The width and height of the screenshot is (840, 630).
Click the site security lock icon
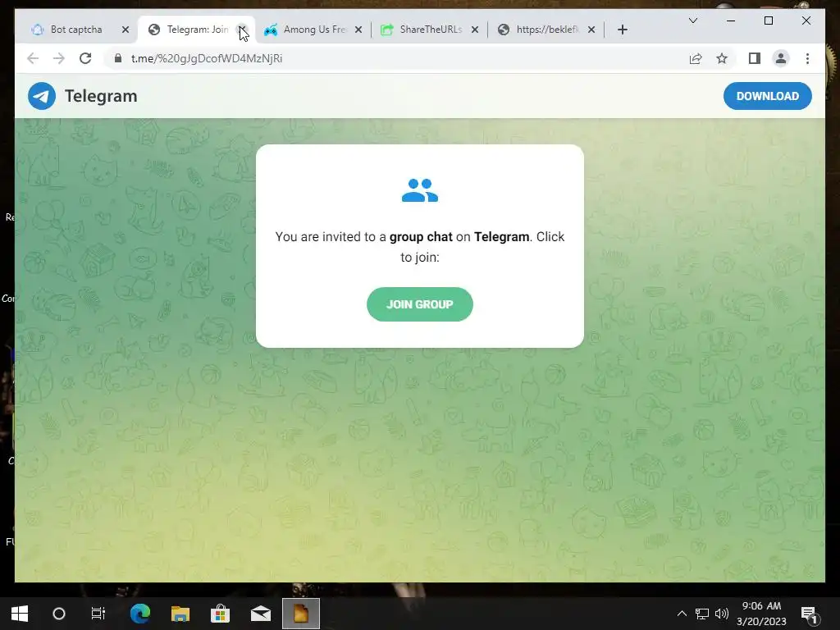point(118,58)
